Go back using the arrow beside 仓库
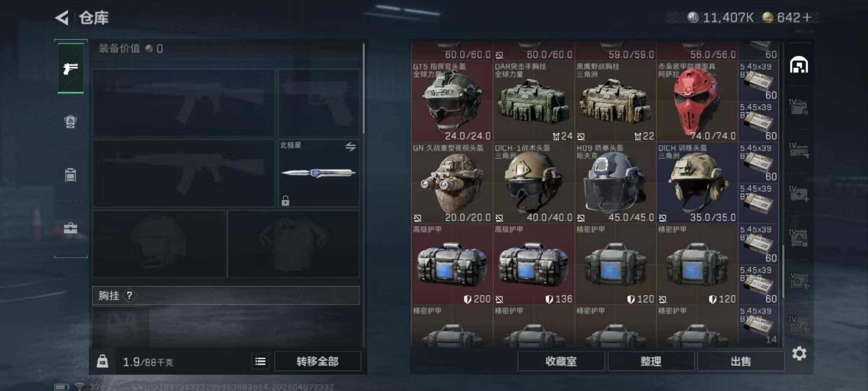The width and height of the screenshot is (868, 391). (x=62, y=18)
